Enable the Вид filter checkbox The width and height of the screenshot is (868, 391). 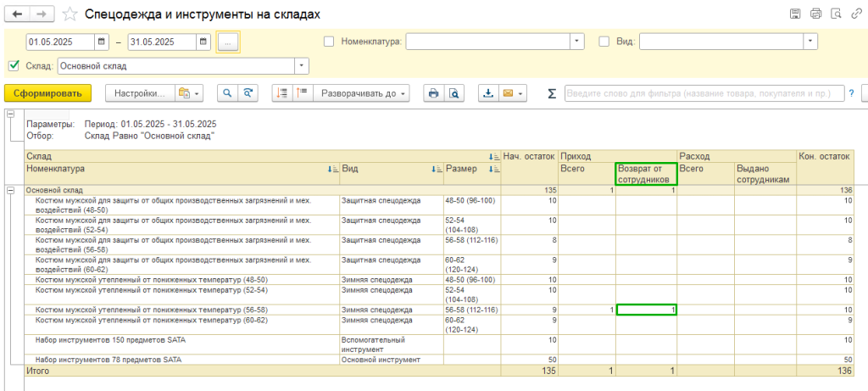[604, 41]
